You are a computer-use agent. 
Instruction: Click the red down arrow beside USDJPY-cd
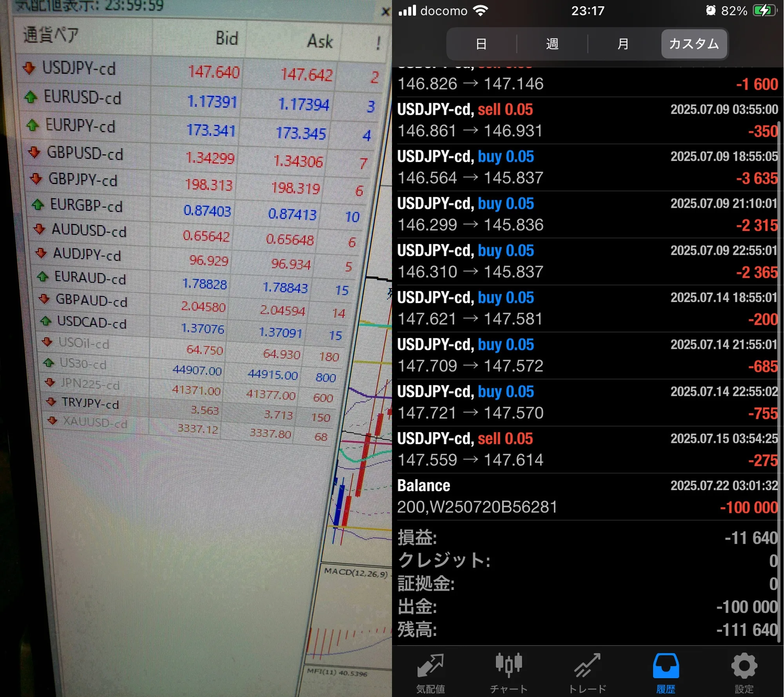coord(29,67)
